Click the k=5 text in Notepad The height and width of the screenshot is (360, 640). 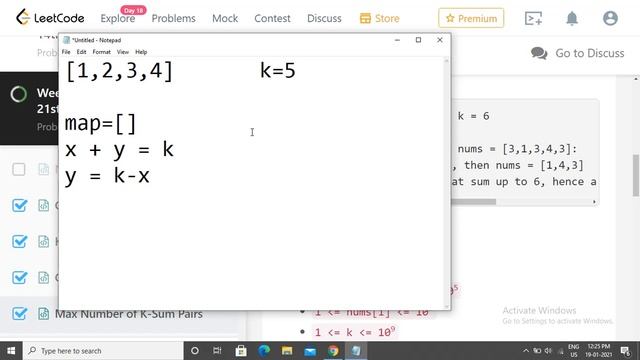pyautogui.click(x=278, y=71)
